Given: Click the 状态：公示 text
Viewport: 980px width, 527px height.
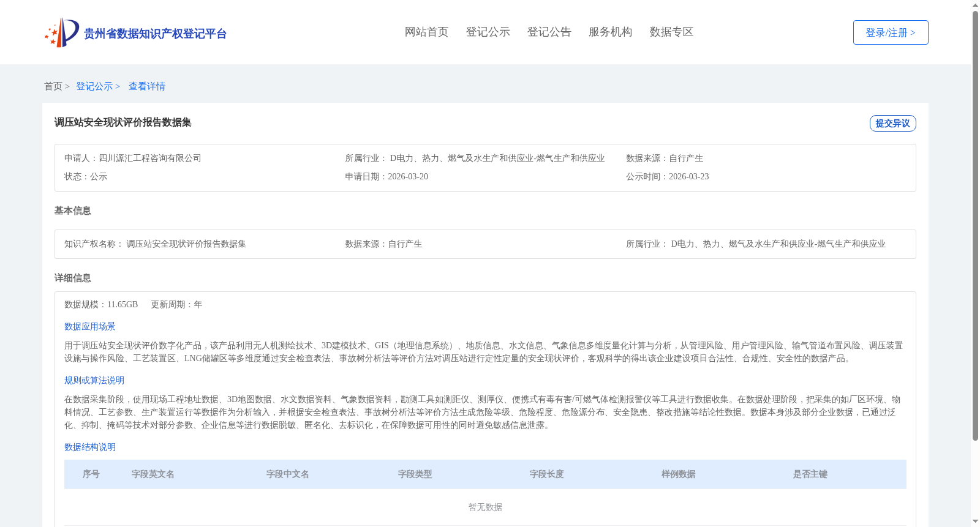Looking at the screenshot, I should (86, 176).
